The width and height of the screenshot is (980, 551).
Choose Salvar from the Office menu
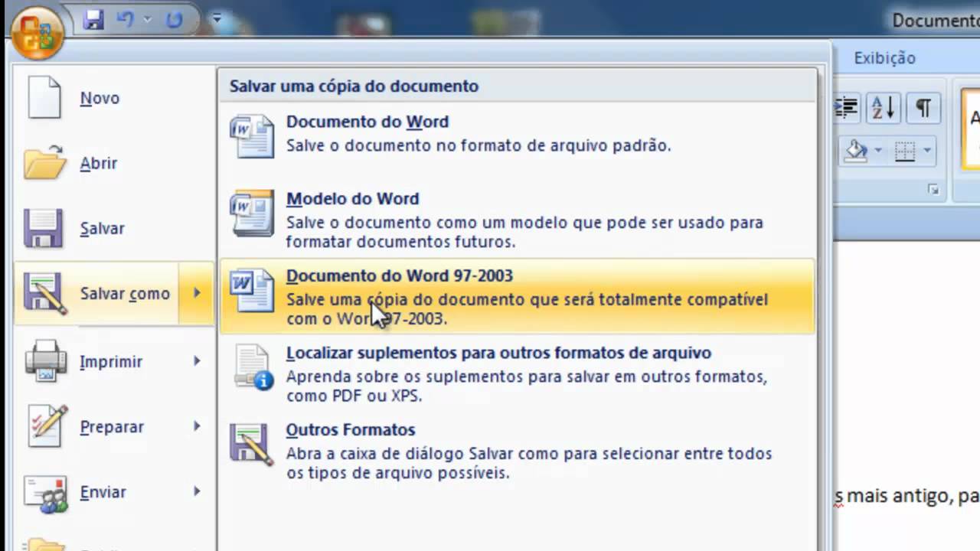113,228
